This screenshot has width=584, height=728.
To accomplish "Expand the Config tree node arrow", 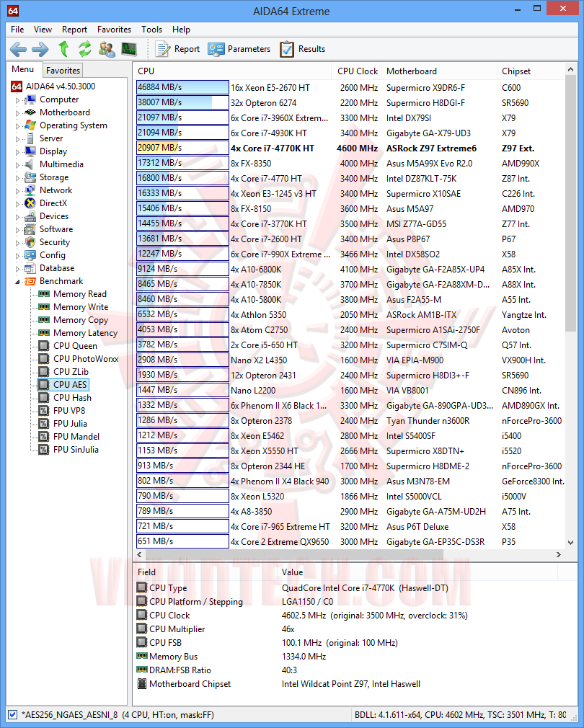I will coord(18,256).
